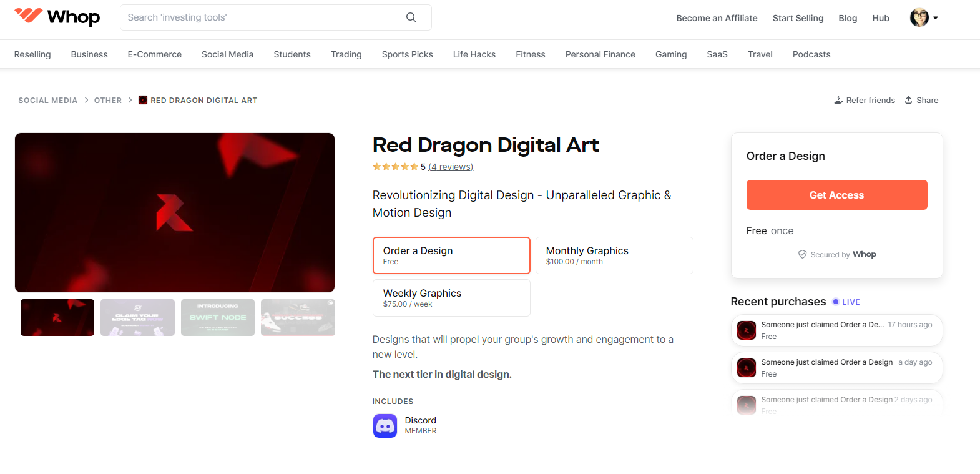The height and width of the screenshot is (474, 980).
Task: Select the E-Commerce category
Action: (155, 54)
